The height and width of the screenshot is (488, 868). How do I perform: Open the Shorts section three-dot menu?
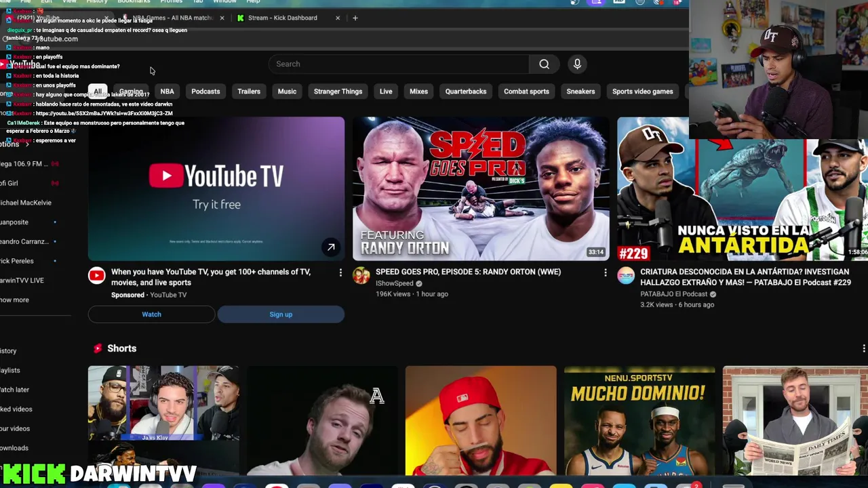863,348
